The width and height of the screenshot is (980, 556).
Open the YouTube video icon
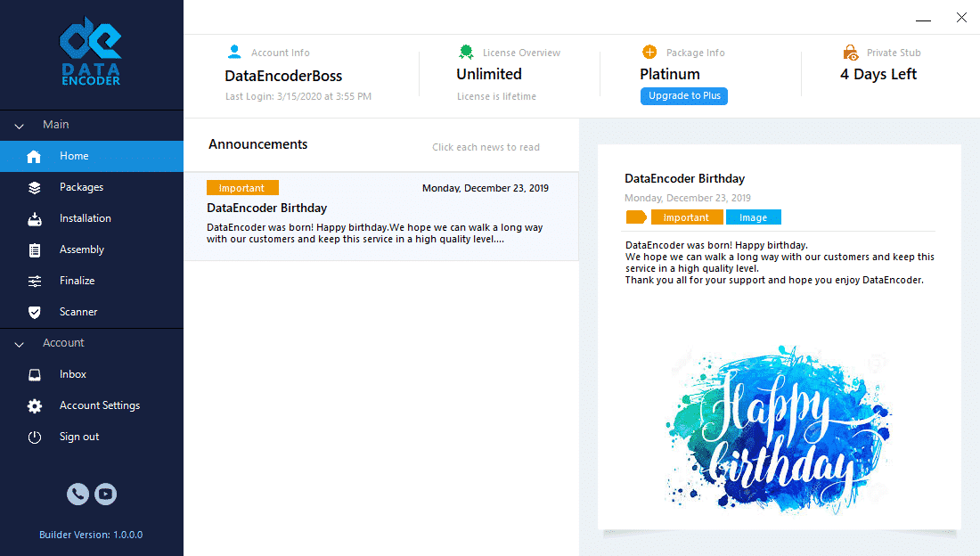106,495
